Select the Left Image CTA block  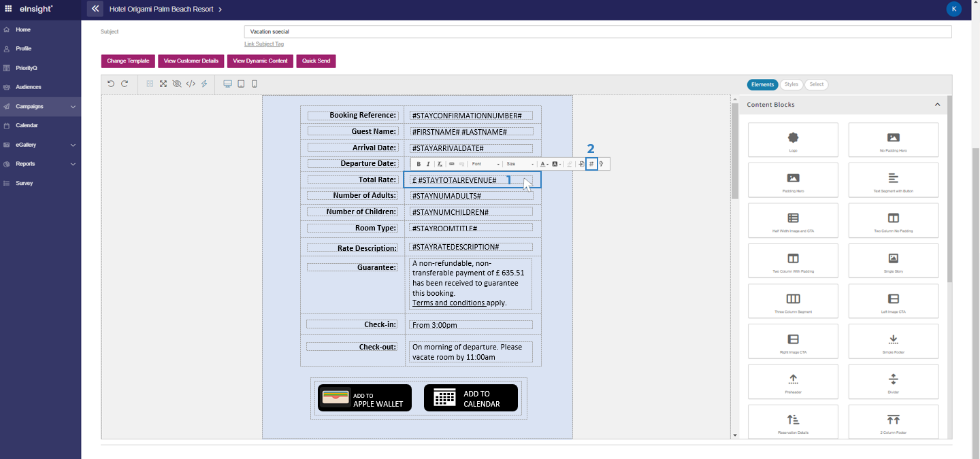pyautogui.click(x=894, y=301)
